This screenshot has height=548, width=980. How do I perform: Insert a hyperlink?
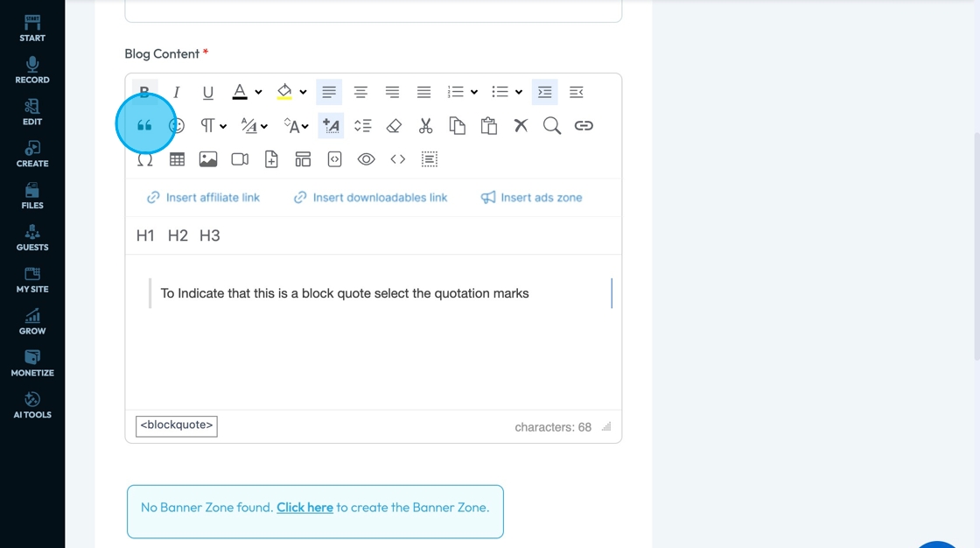coord(584,126)
